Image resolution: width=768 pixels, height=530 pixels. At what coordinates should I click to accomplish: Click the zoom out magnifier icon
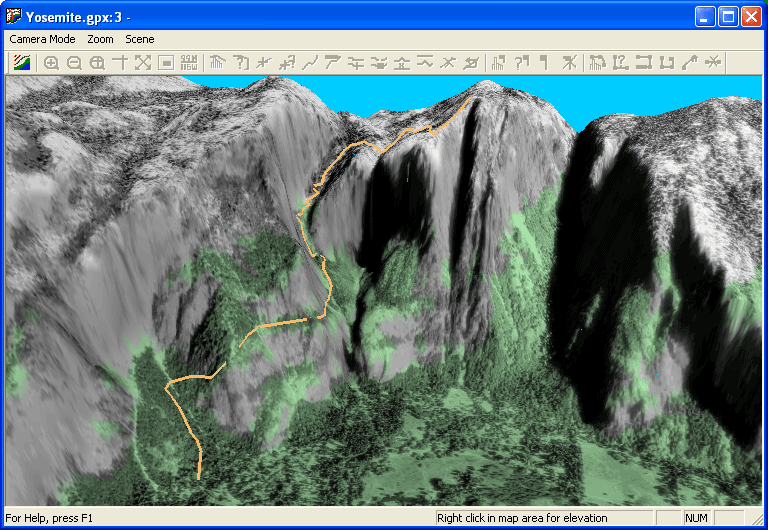(x=74, y=62)
